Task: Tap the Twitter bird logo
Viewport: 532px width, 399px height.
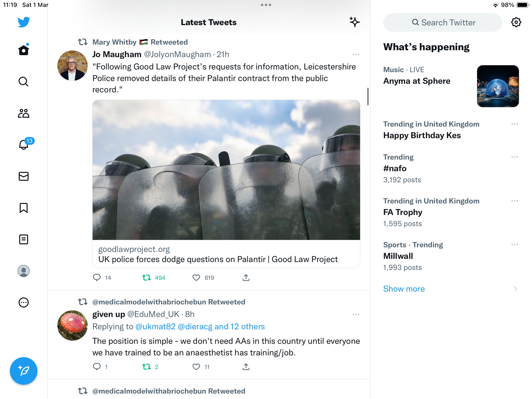Action: [x=24, y=22]
